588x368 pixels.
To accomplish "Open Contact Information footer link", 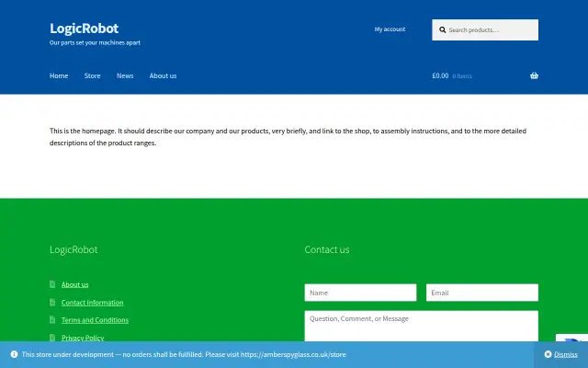I will 92,303.
